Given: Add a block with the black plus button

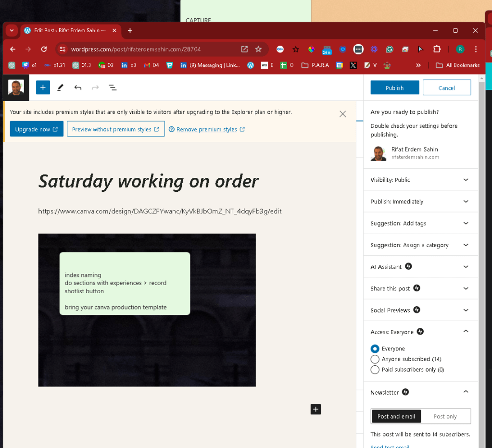Looking at the screenshot, I should click(315, 409).
